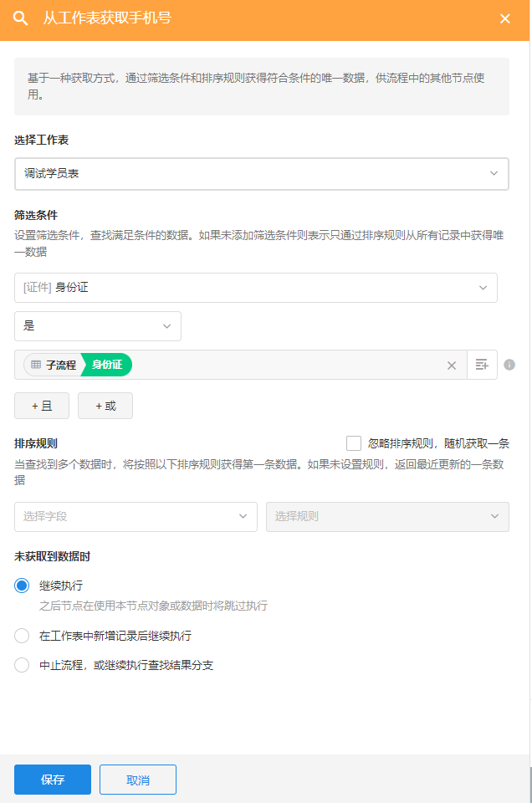Clear the 身份证 filter value with X
The width and height of the screenshot is (532, 803).
coord(452,366)
